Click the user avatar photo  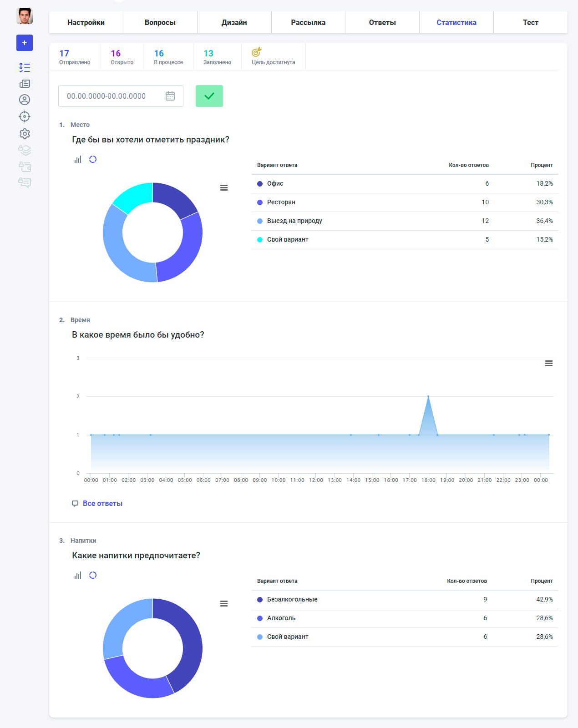coord(25,16)
